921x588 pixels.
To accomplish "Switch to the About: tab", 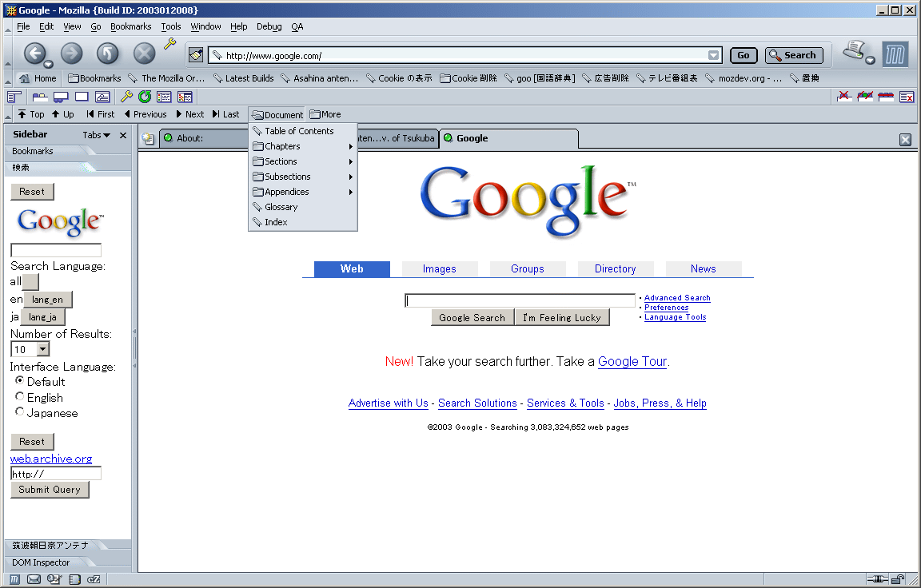I will coord(203,138).
